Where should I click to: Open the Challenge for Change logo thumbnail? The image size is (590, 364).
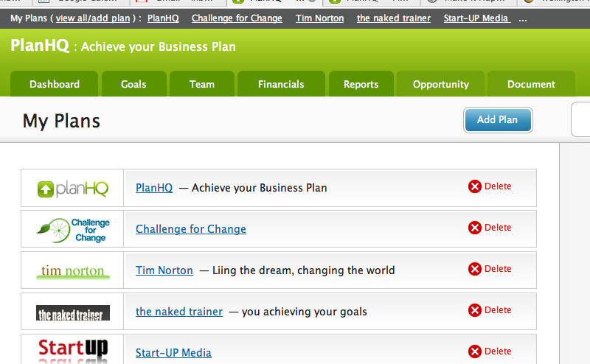pos(72,230)
